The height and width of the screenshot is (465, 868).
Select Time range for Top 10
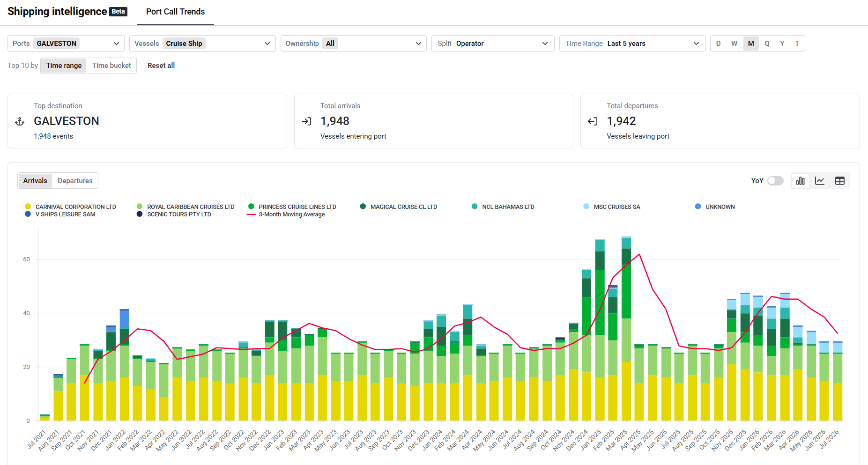click(64, 66)
